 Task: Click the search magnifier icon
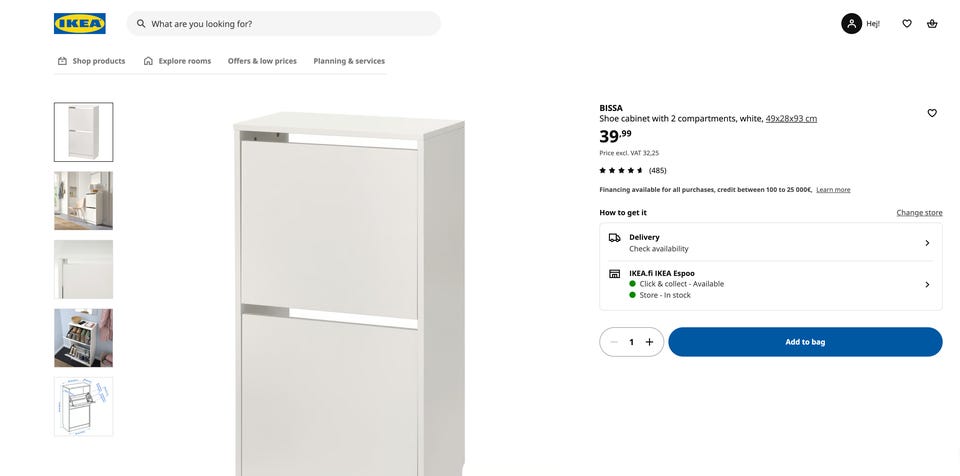(x=141, y=23)
